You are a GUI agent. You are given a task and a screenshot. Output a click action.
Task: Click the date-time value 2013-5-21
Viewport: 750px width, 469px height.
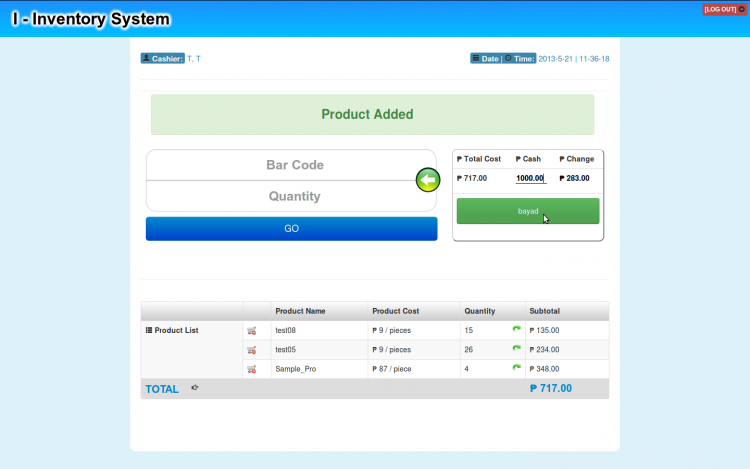555,59
